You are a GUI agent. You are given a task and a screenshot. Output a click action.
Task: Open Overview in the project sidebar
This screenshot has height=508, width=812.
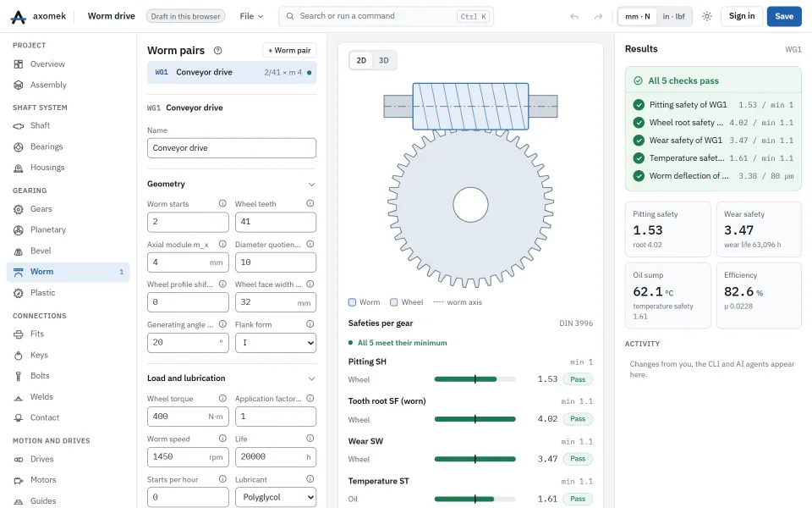click(68, 64)
